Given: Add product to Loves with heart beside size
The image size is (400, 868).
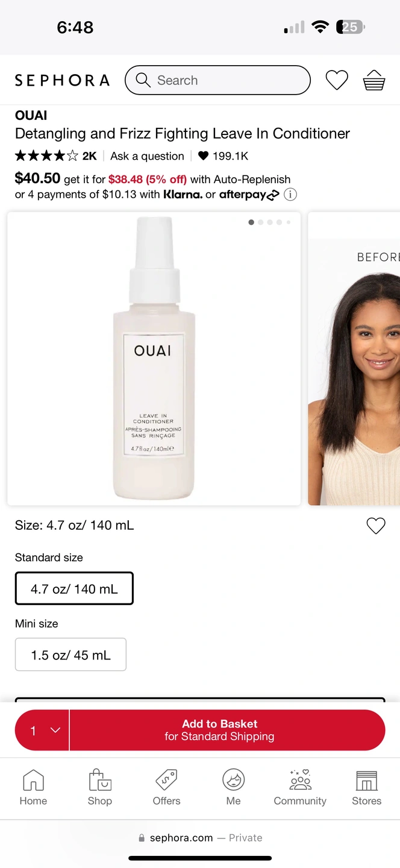Looking at the screenshot, I should [x=376, y=526].
